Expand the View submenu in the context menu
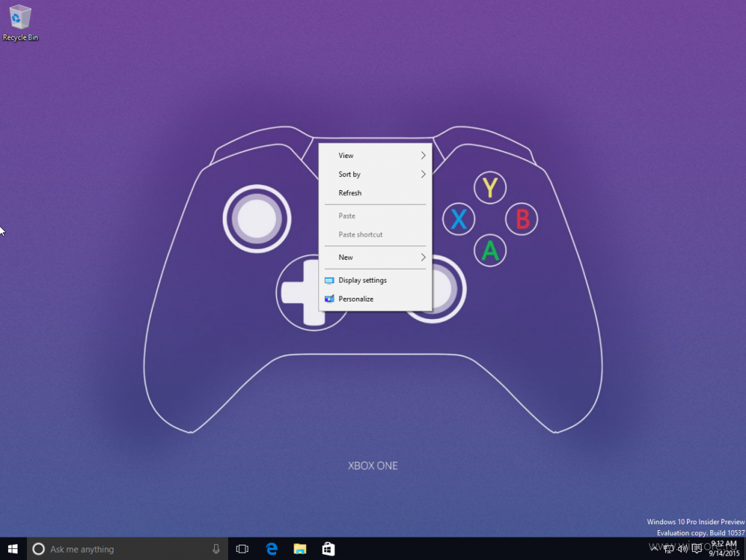 [x=375, y=155]
